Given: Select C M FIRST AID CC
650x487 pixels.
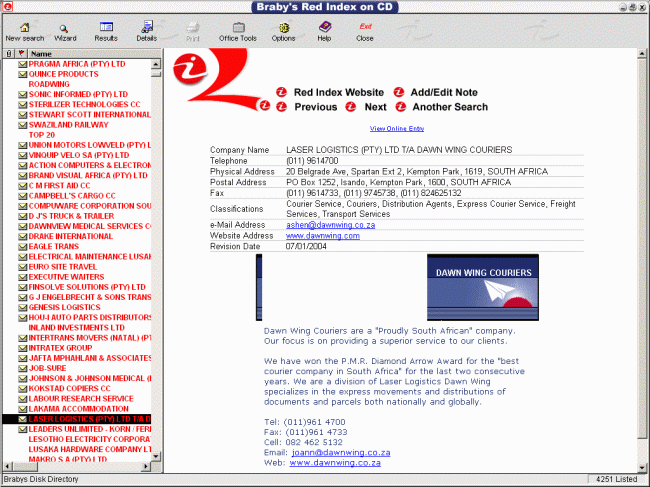Looking at the screenshot, I should pyautogui.click(x=59, y=186).
